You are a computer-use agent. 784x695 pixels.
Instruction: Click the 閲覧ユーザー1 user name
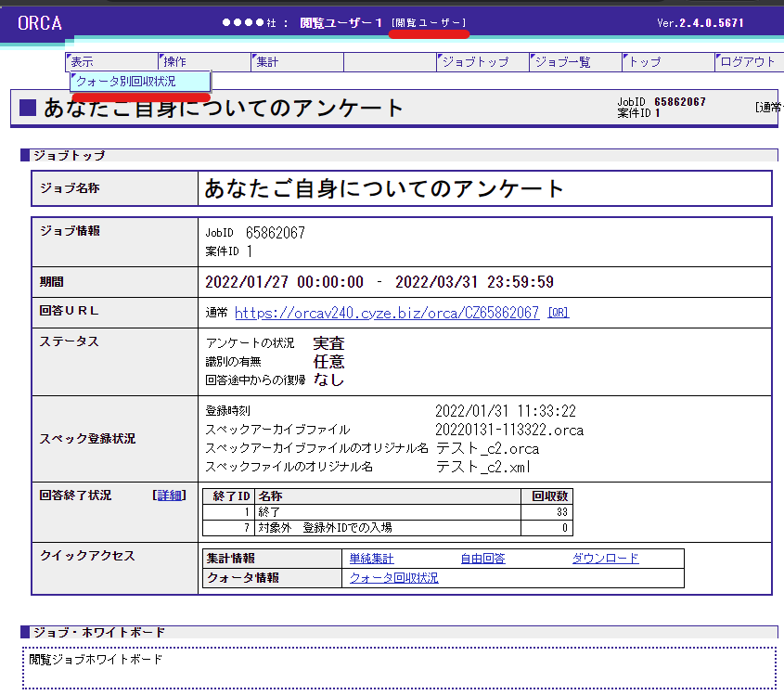point(341,23)
